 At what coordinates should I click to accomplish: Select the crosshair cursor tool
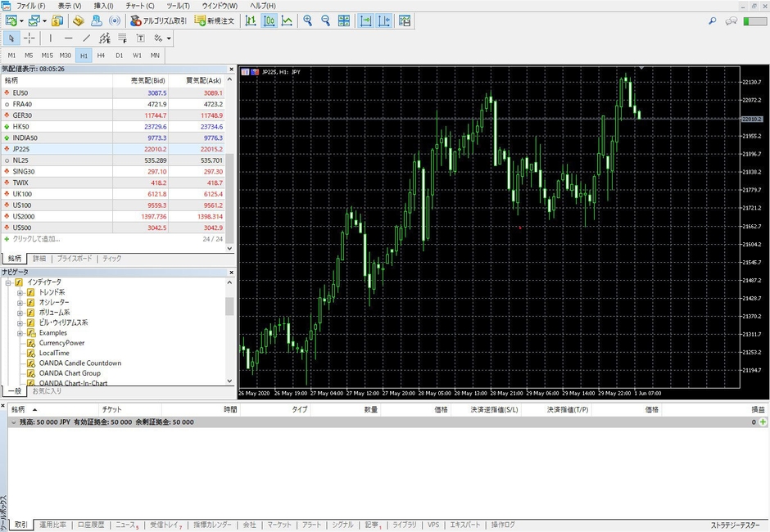29,38
